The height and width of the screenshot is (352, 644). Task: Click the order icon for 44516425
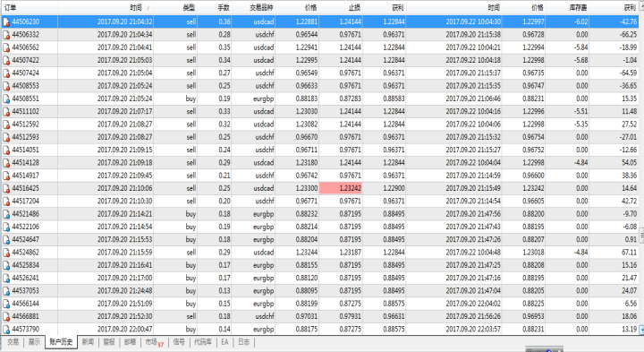(6, 188)
